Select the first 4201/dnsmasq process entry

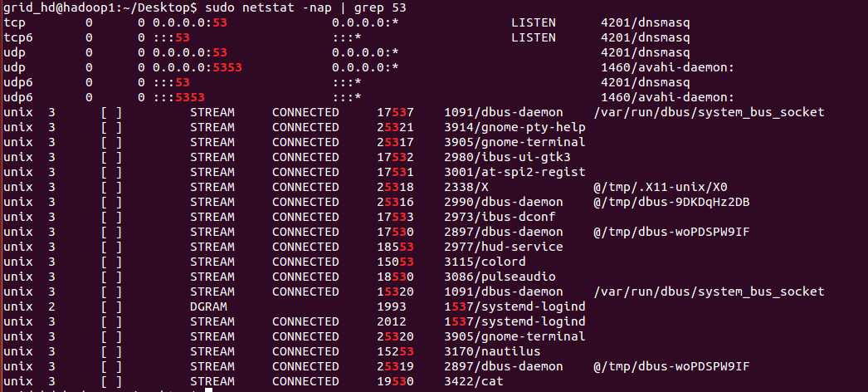click(x=646, y=23)
